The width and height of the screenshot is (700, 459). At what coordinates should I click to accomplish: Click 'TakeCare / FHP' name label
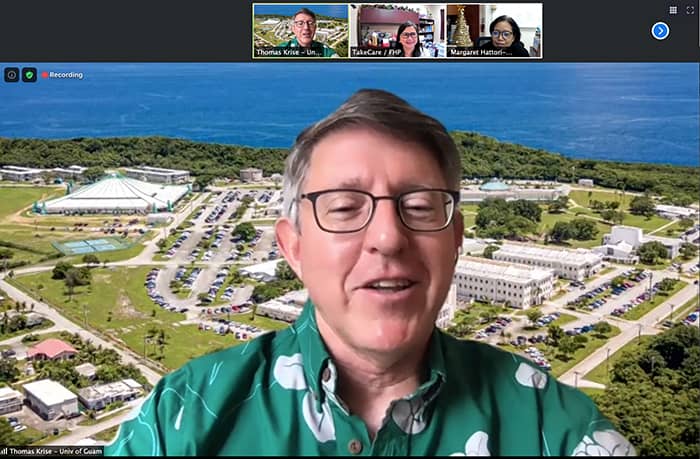click(x=377, y=52)
